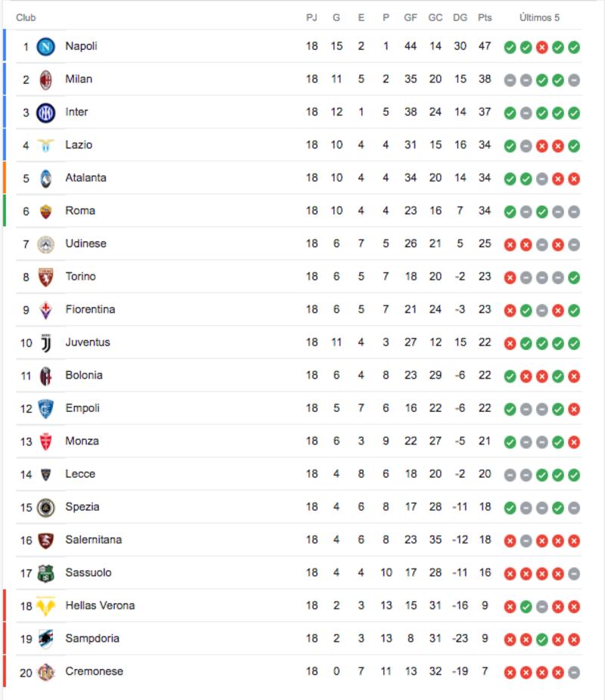Click the Fiorentina club crest

(x=46, y=310)
